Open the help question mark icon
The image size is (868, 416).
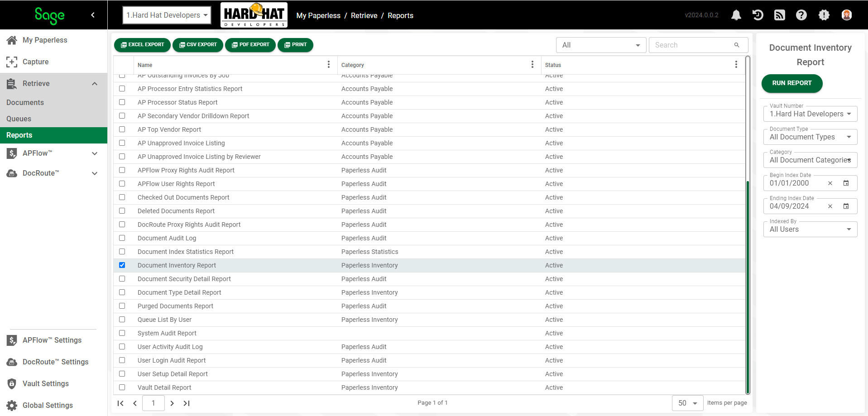(801, 15)
